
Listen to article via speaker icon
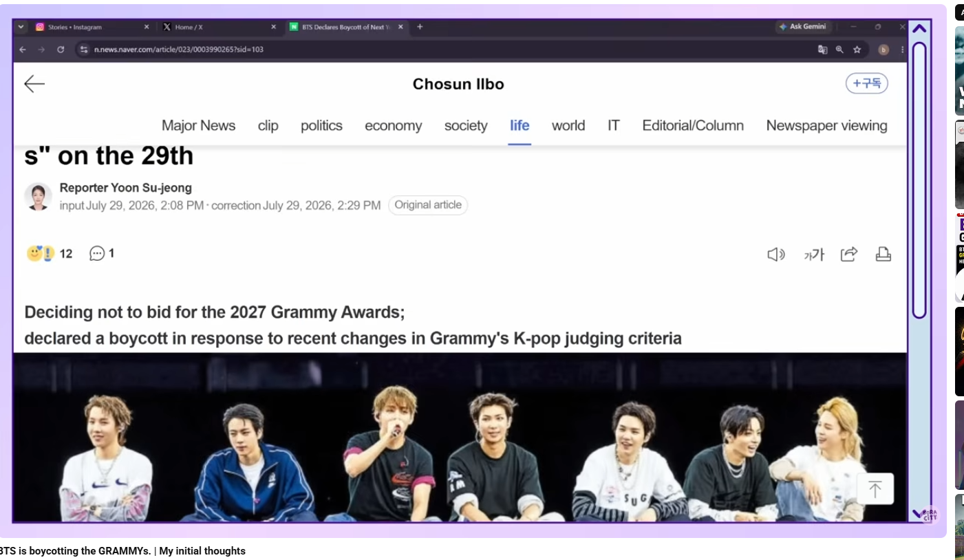click(776, 255)
